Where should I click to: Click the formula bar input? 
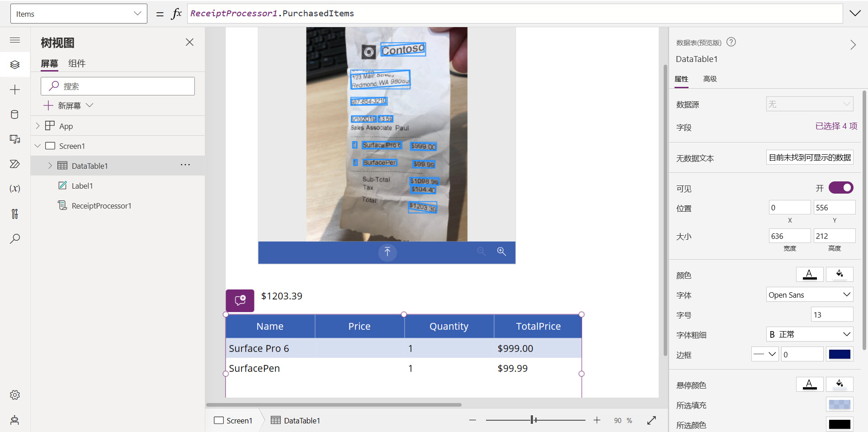pos(515,14)
